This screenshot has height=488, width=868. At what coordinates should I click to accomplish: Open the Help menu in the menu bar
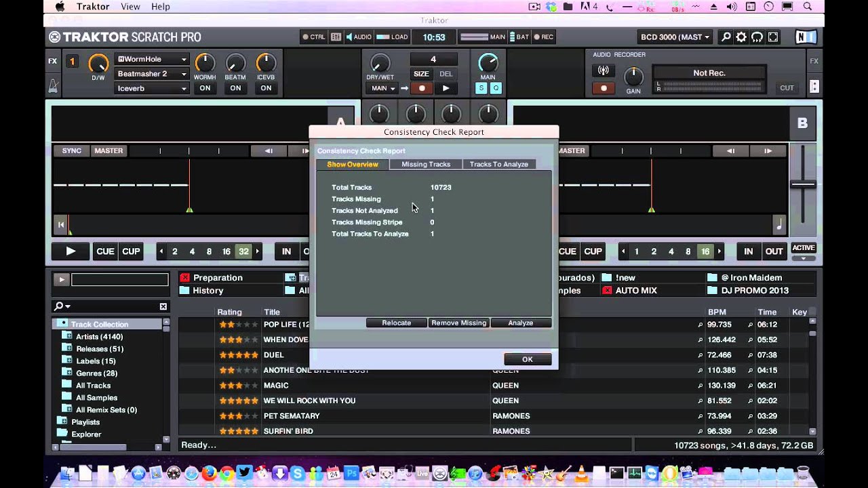point(161,6)
